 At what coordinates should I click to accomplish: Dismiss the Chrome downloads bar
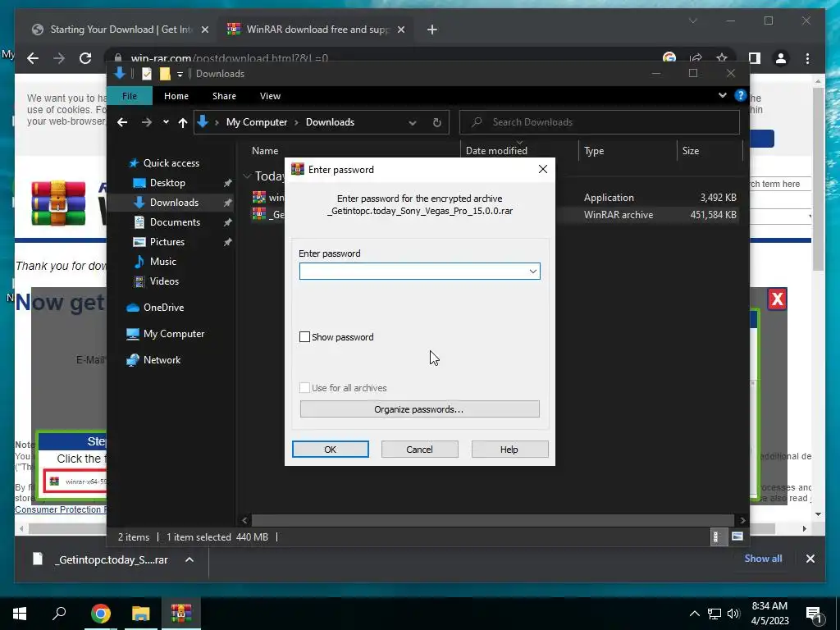click(810, 559)
